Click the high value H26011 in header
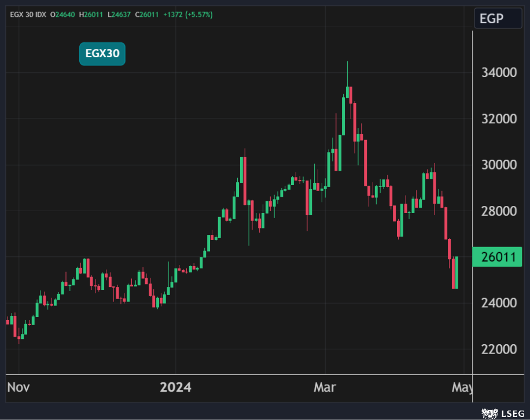 point(94,14)
